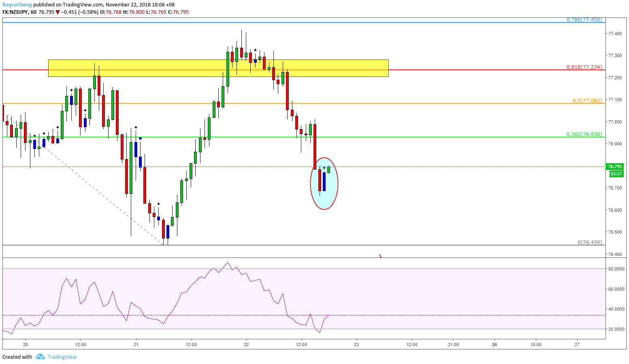
Task: Click the FX:NZDJPY symbol label
Action: (15, 12)
